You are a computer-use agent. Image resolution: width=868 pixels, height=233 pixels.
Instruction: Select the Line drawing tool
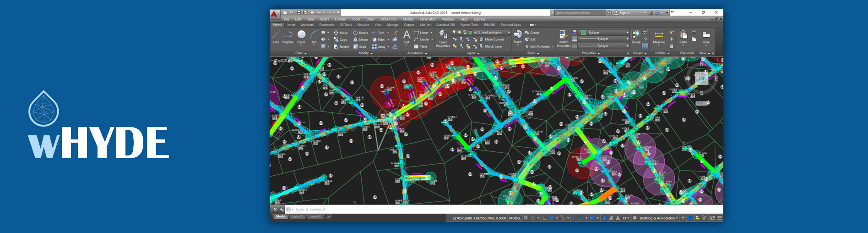pyautogui.click(x=276, y=37)
